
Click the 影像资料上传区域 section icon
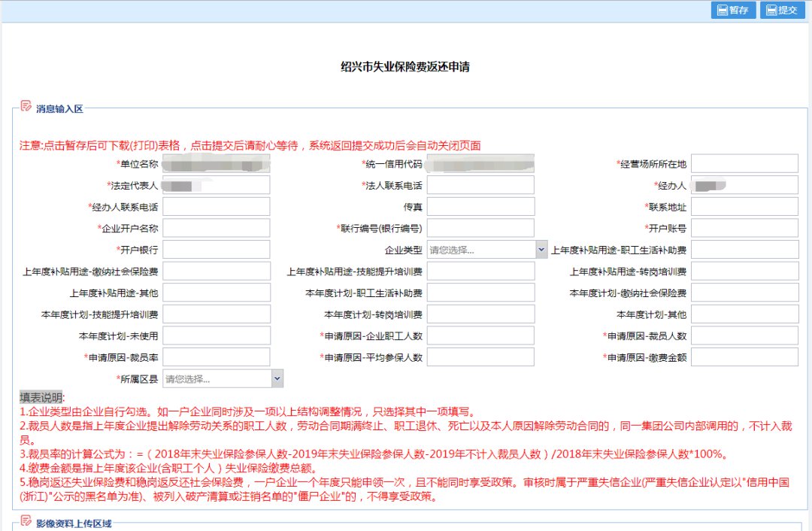[x=26, y=521]
